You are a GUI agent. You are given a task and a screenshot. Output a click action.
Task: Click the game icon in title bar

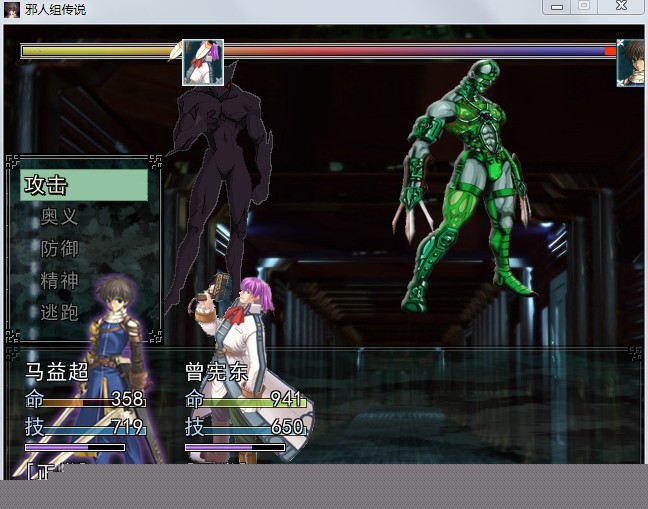coord(12,9)
